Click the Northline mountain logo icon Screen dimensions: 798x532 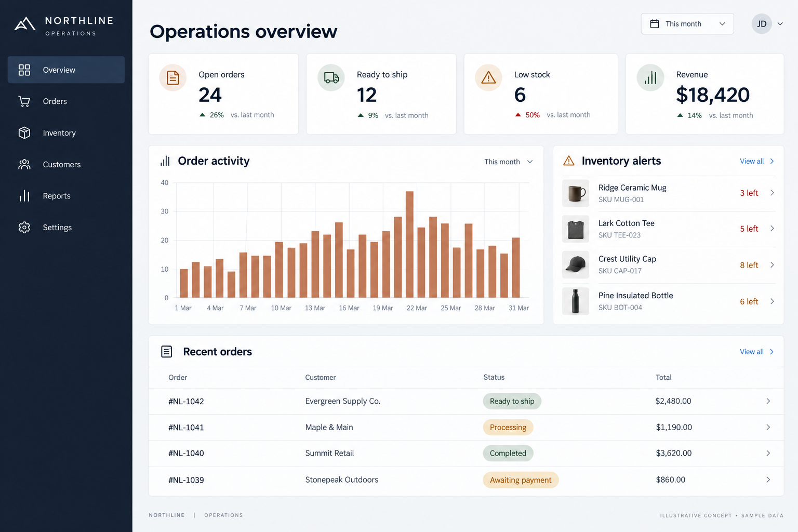tap(24, 24)
